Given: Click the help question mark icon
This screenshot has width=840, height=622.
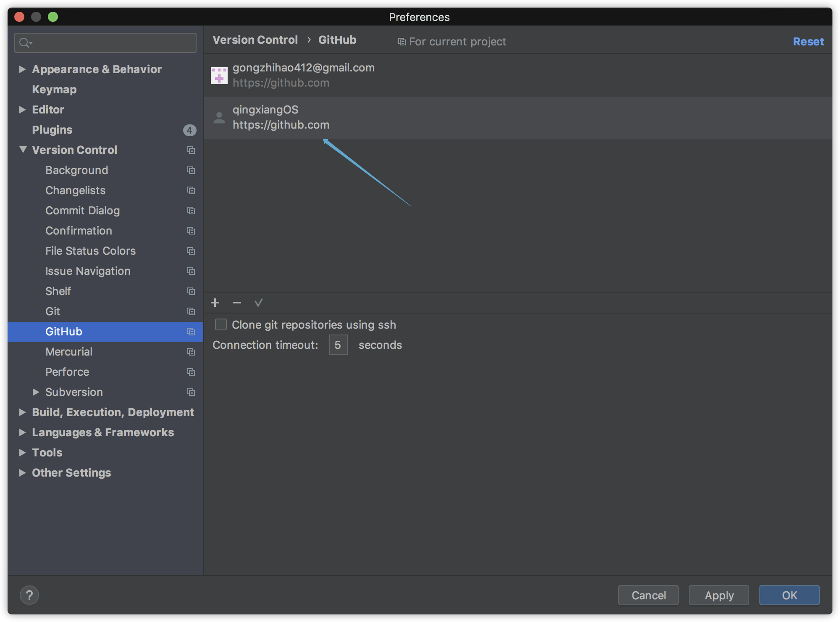Looking at the screenshot, I should point(29,595).
